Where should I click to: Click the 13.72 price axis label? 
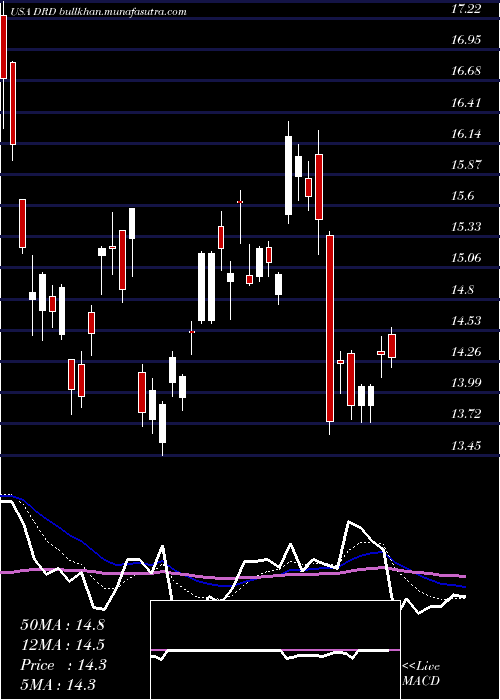tap(466, 414)
